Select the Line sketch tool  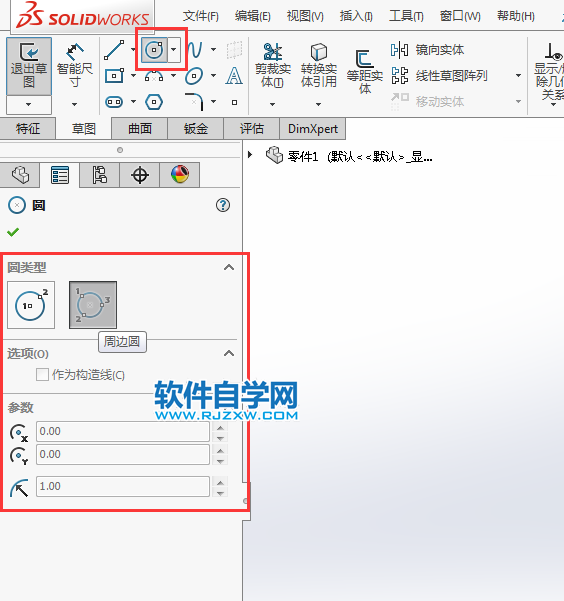114,50
